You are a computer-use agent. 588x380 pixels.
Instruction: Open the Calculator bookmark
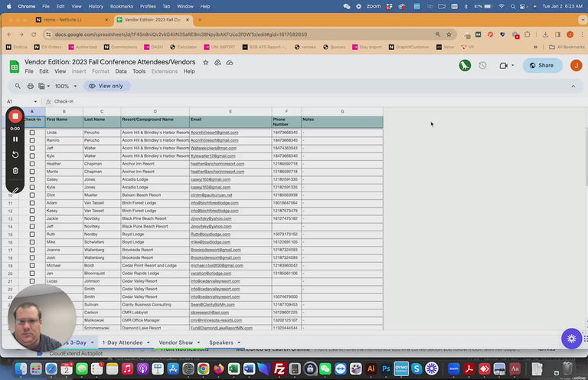(x=184, y=47)
